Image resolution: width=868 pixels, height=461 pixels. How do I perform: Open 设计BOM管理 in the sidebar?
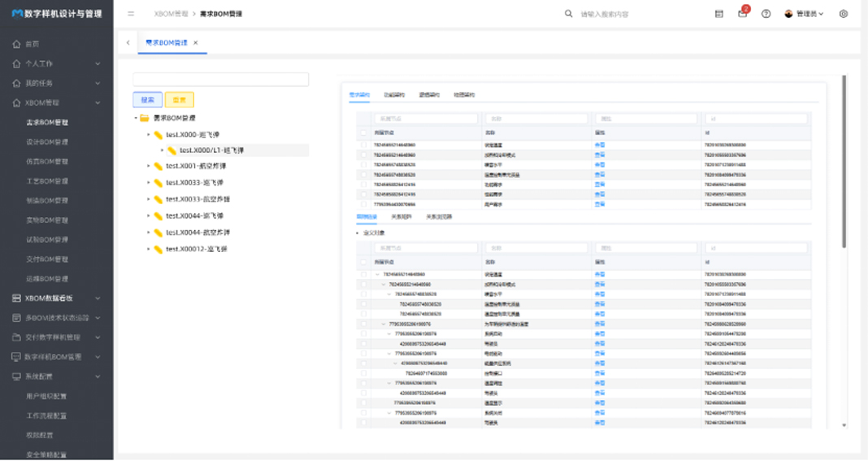[47, 142]
